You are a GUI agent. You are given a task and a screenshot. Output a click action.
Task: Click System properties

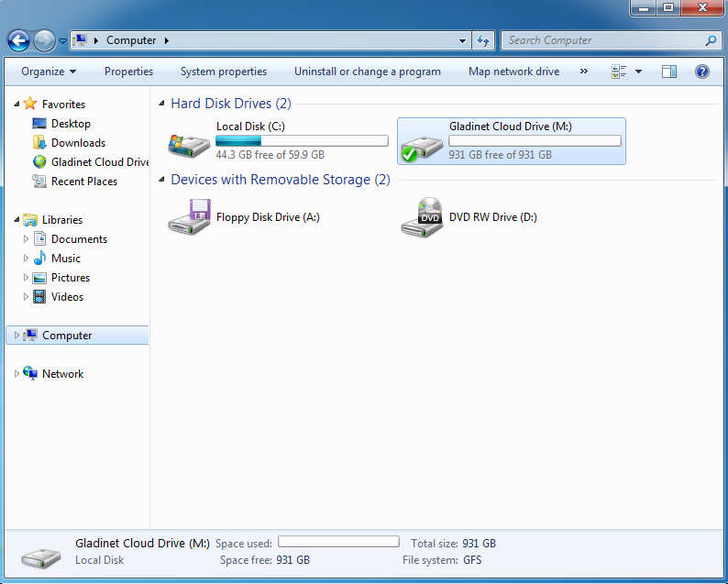click(224, 72)
